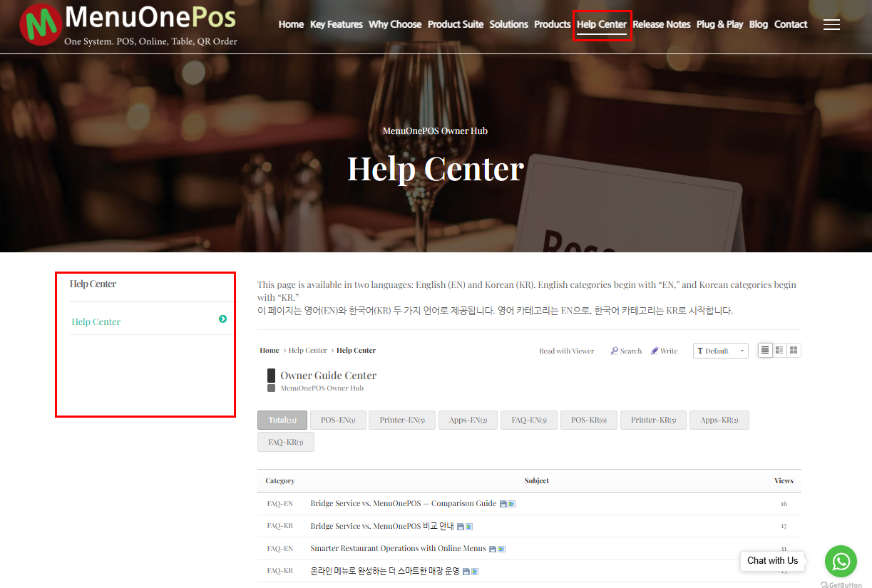Filter by the Apps-EN category
This screenshot has width=872, height=588.
tap(468, 420)
